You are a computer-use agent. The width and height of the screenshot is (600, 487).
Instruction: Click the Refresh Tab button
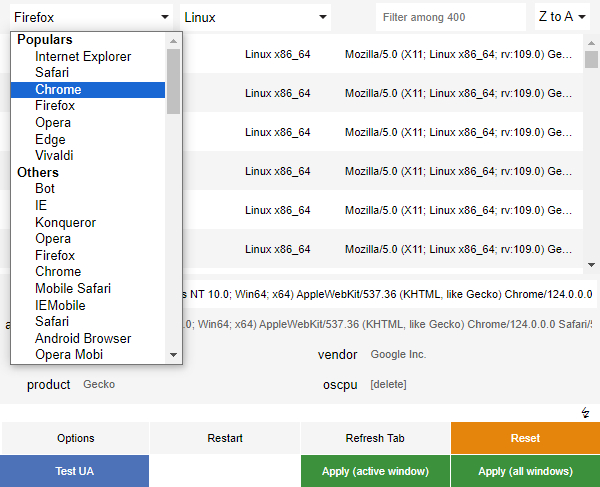(x=375, y=438)
